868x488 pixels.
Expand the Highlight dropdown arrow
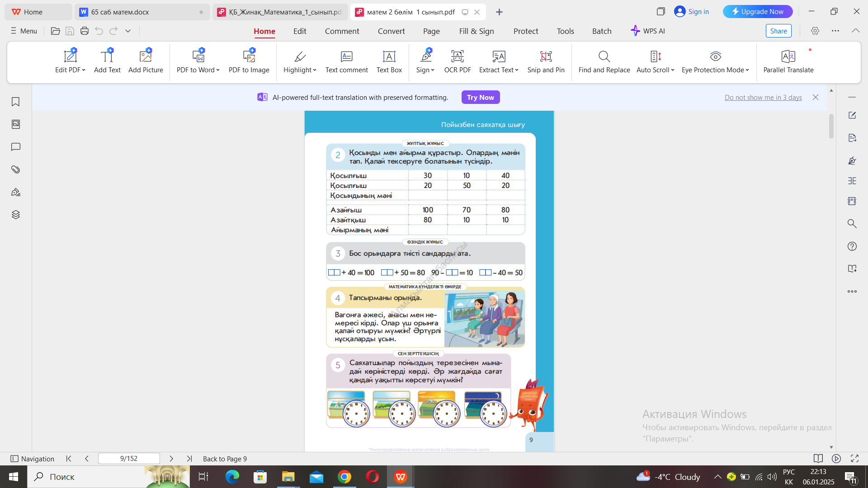[315, 70]
